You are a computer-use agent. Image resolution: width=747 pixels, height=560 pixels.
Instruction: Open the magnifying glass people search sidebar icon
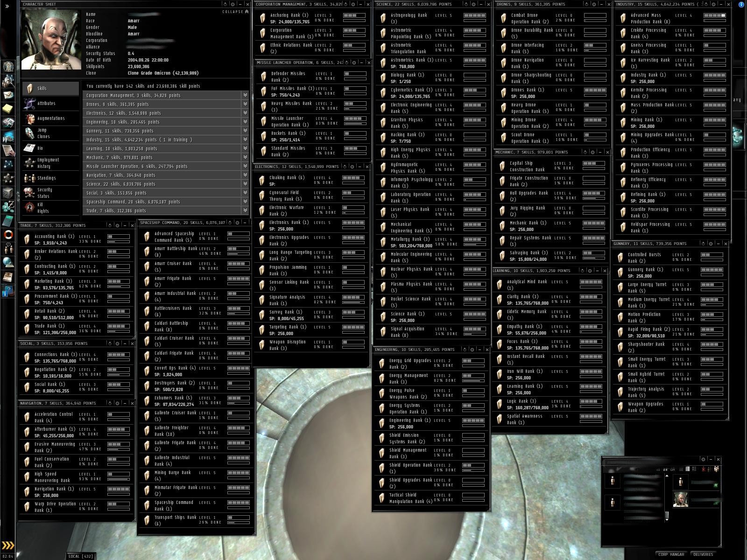click(8, 81)
